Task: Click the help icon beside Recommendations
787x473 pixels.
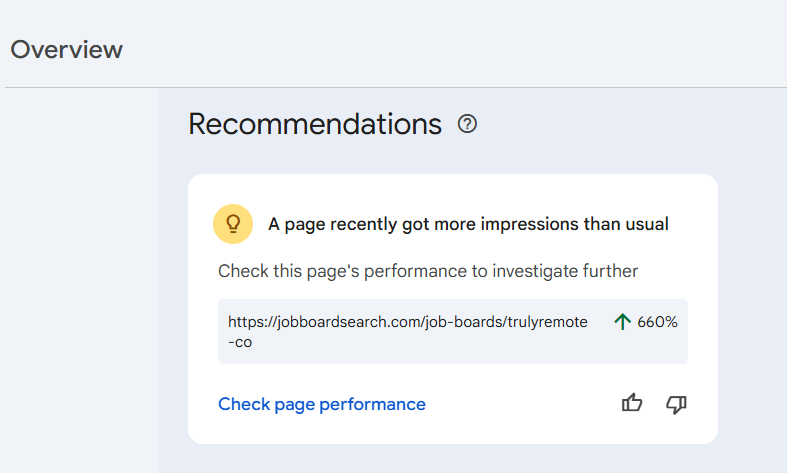Action: [467, 124]
